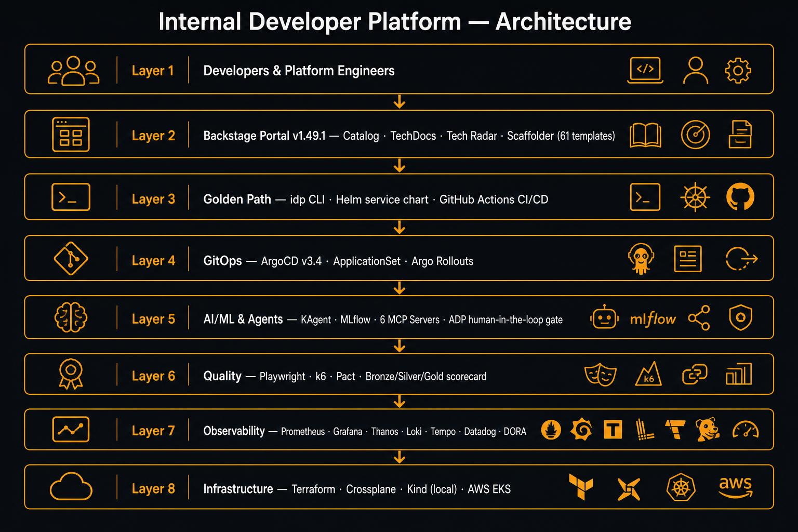This screenshot has height=532, width=798.
Task: Open the k6 mountain logo icon
Action: coord(648,374)
